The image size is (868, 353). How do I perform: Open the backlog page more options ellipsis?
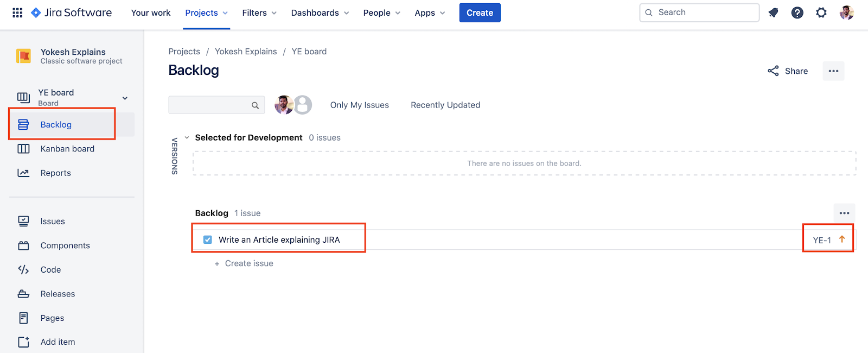(833, 71)
